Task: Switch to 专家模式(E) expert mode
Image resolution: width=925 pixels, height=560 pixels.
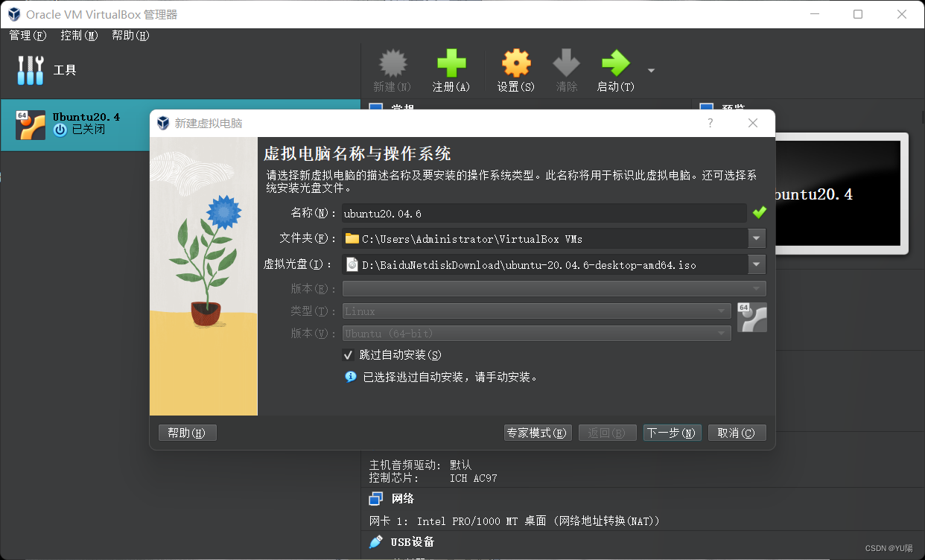Action: point(537,433)
